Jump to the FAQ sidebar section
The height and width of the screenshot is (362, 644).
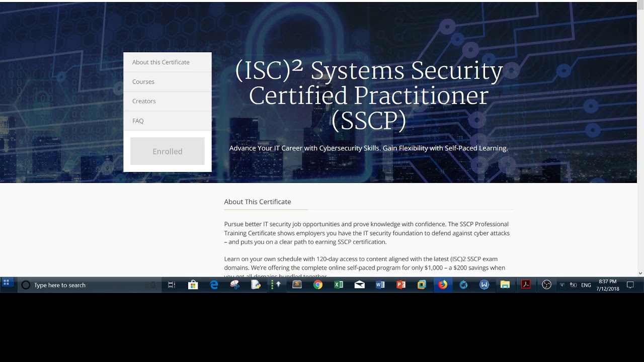pos(168,121)
